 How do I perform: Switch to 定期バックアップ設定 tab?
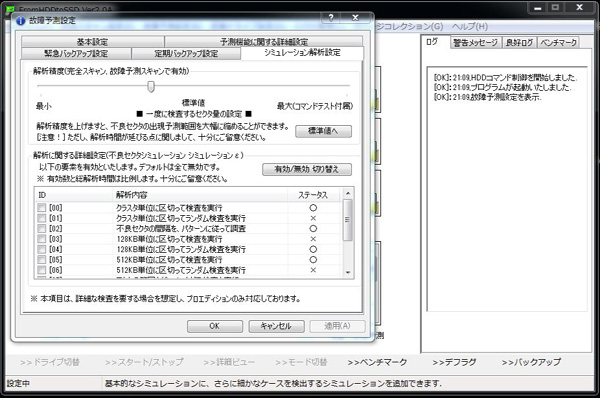186,53
